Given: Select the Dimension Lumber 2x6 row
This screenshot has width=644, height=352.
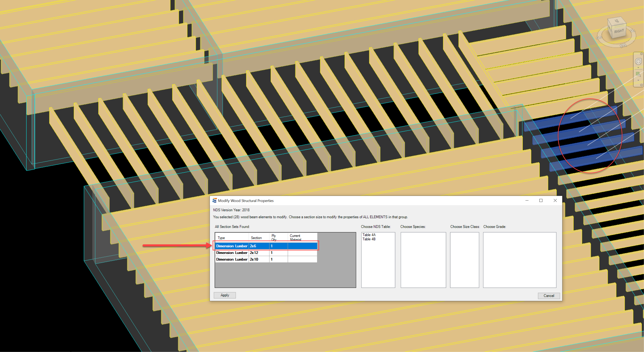Looking at the screenshot, I should tap(266, 246).
